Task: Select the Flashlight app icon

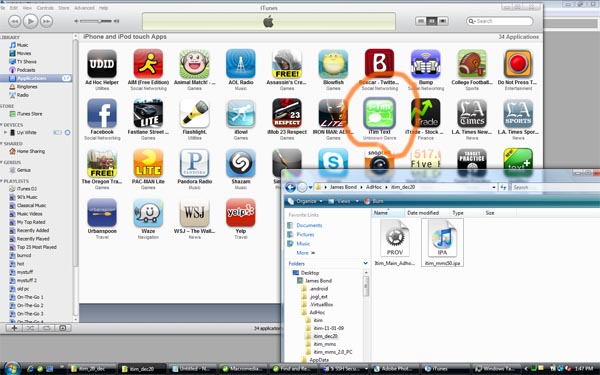Action: pyautogui.click(x=194, y=113)
